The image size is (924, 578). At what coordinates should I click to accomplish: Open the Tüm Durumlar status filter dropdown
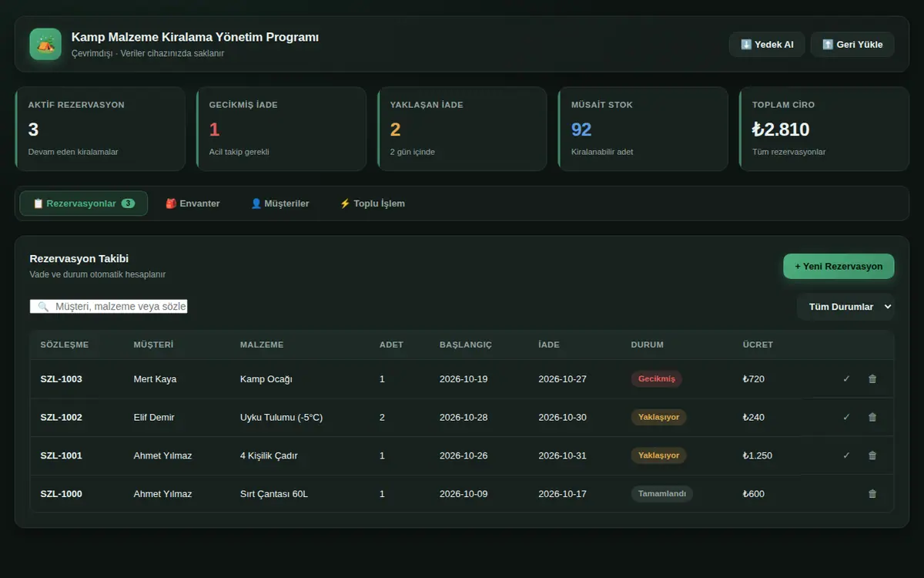(845, 307)
